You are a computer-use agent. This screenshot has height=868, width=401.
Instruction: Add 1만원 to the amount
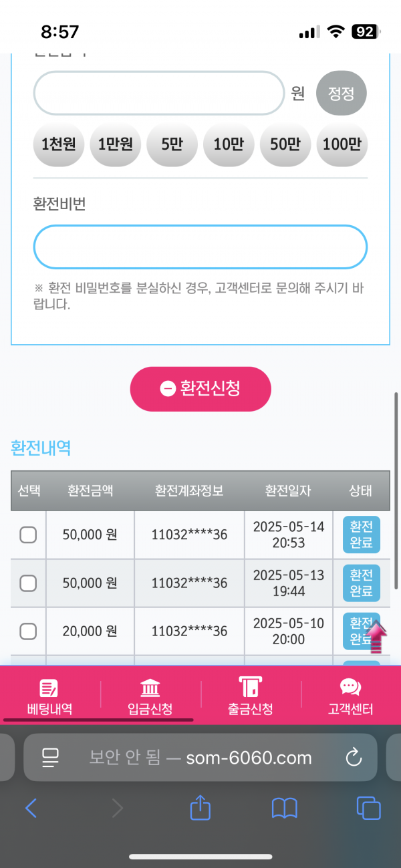pyautogui.click(x=116, y=144)
